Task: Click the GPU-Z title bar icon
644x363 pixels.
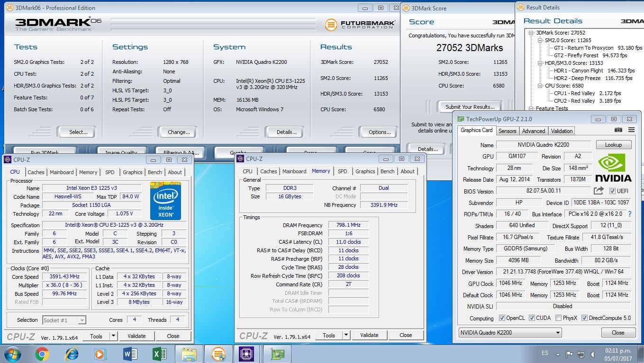Action: click(x=461, y=119)
